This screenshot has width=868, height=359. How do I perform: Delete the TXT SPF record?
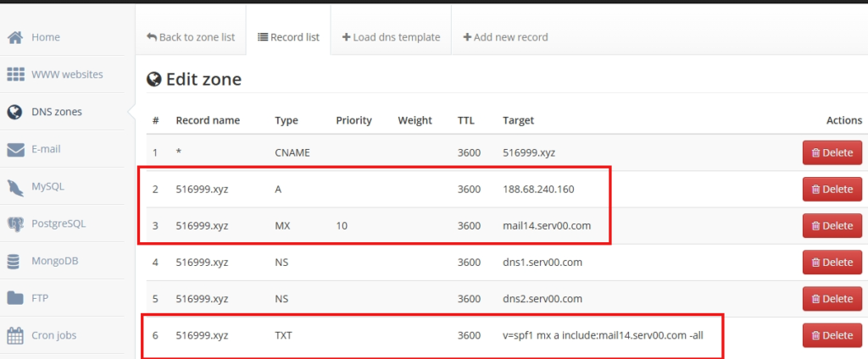click(x=832, y=335)
